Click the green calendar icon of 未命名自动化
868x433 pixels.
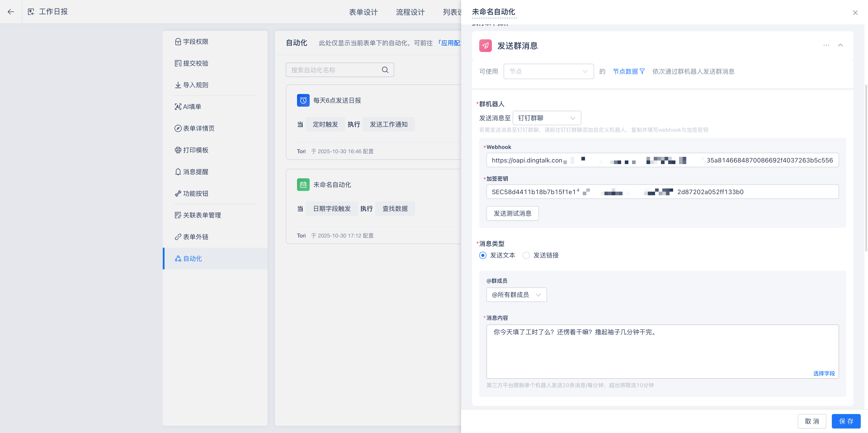303,185
